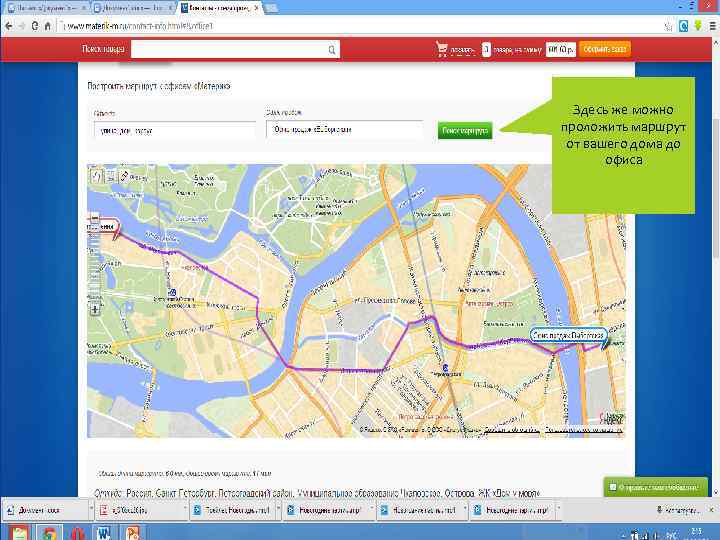Expand options for downloaded docx document
Screen dimensions: 720x540
(x=91, y=510)
